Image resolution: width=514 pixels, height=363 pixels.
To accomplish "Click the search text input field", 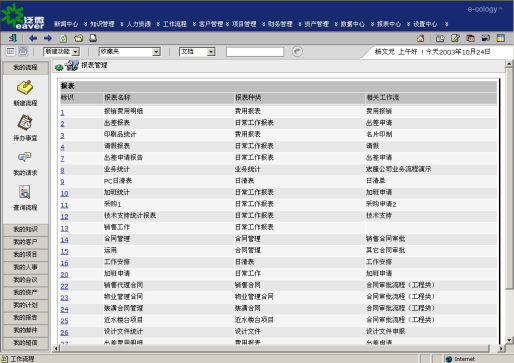I will [x=255, y=52].
